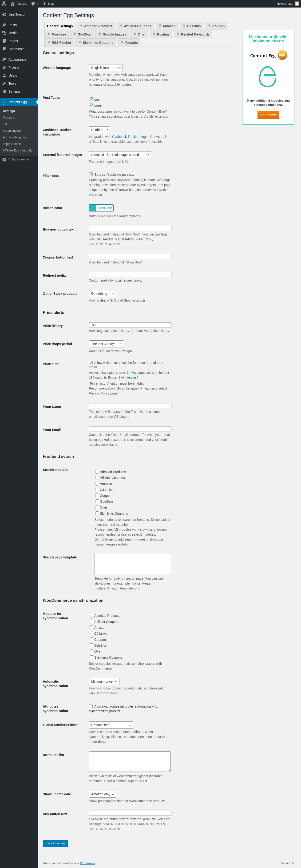Image resolution: width=301 pixels, height=868 pixels.
Task: Toggle Bots can't activate parsers checkbox
Action: coord(91,174)
